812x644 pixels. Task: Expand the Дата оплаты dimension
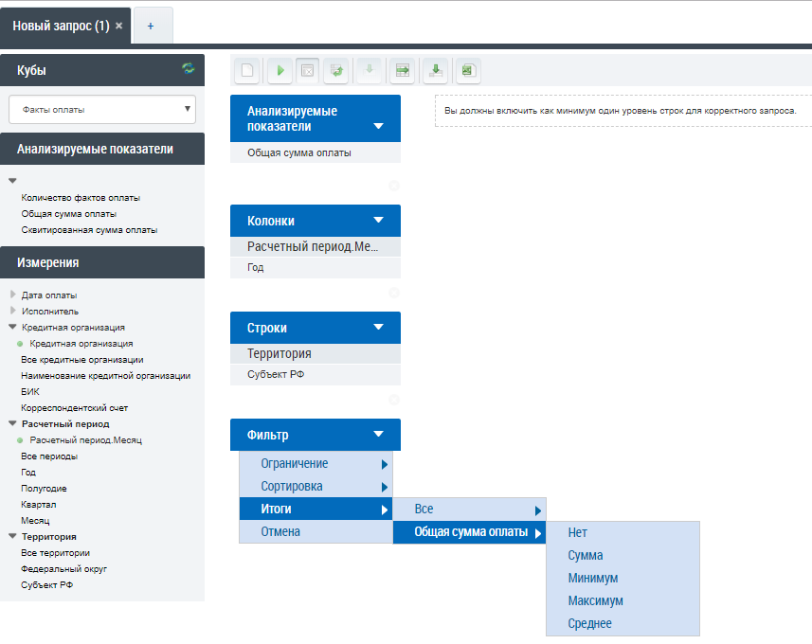click(13, 295)
